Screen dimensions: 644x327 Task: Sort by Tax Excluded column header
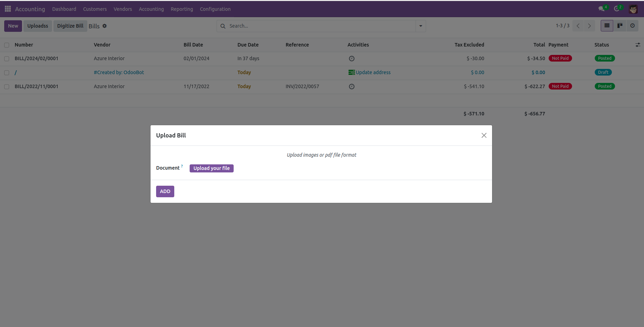(469, 45)
